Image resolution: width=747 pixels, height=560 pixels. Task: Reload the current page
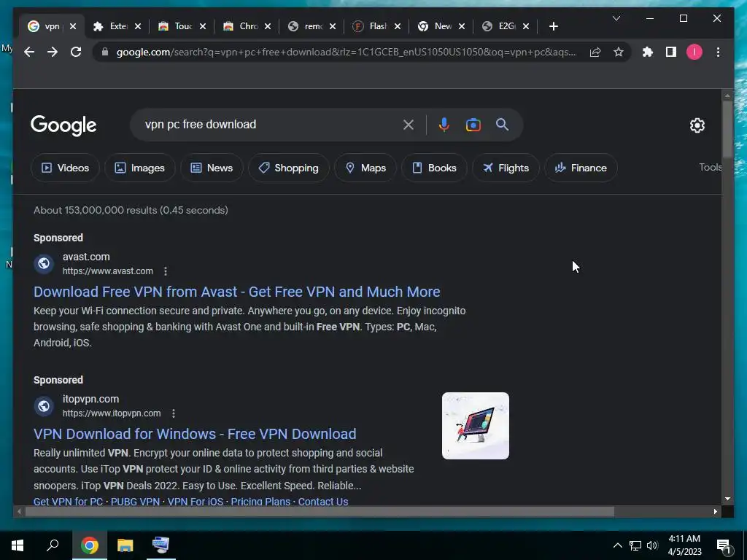[x=76, y=52]
